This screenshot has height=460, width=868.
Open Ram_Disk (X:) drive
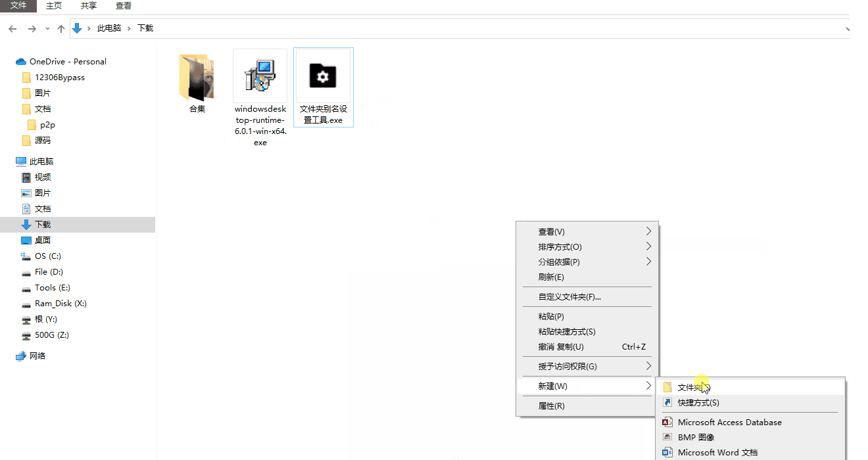(x=60, y=304)
